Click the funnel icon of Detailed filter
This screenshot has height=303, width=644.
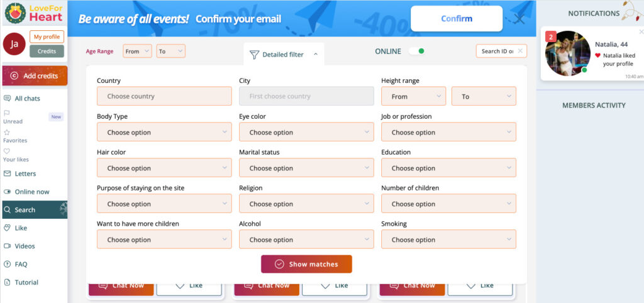click(254, 55)
